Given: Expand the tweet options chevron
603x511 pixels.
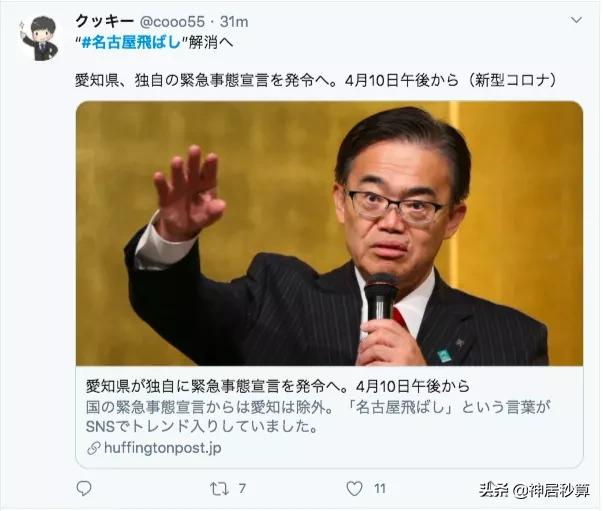Looking at the screenshot, I should (x=576, y=20).
